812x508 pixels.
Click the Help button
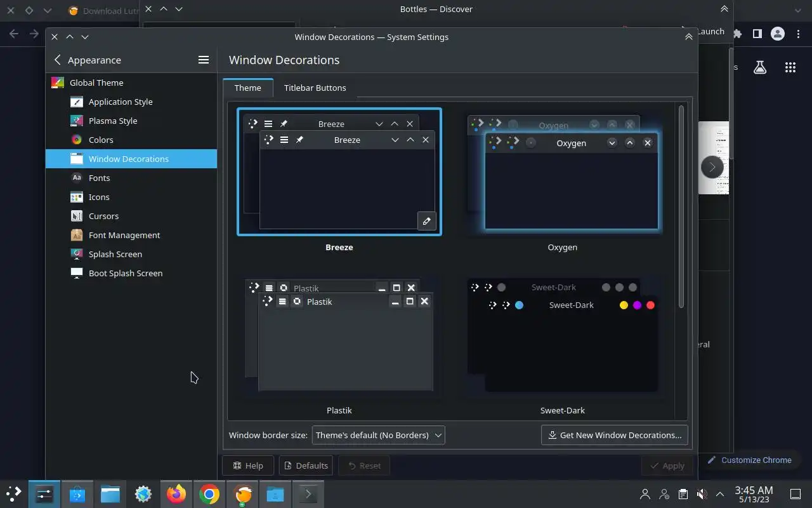click(x=248, y=465)
